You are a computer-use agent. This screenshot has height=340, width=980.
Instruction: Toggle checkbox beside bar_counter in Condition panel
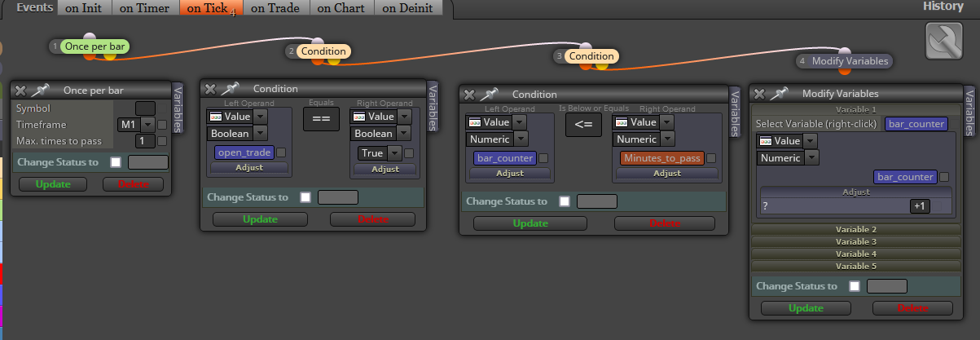[x=543, y=158]
